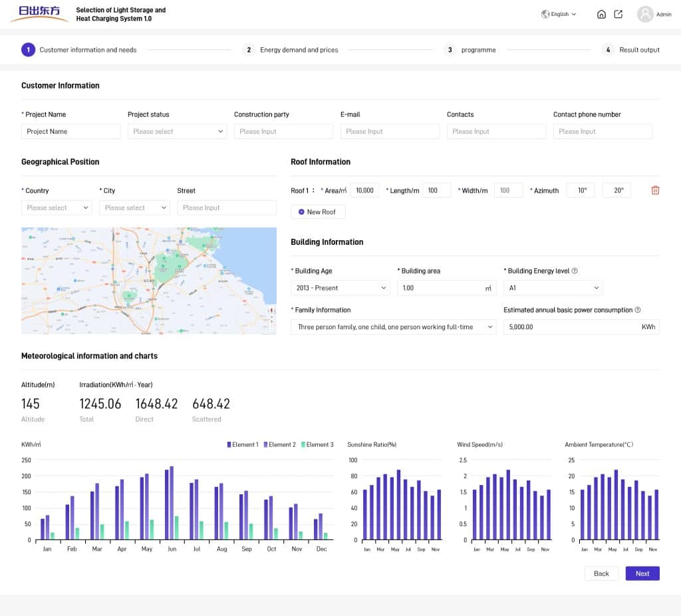This screenshot has height=616, width=681.
Task: Click the Admin user avatar
Action: pyautogui.click(x=645, y=14)
